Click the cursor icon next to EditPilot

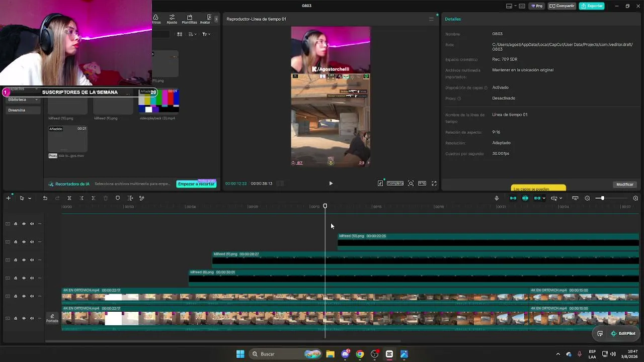coord(600,333)
